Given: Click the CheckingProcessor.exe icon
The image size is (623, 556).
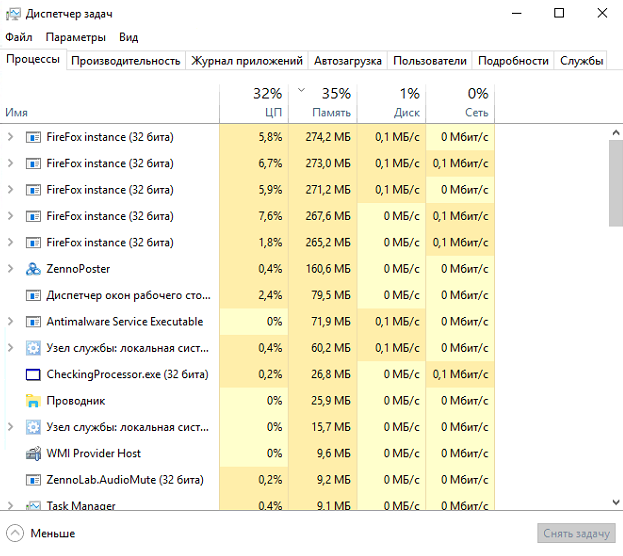Looking at the screenshot, I should [34, 375].
